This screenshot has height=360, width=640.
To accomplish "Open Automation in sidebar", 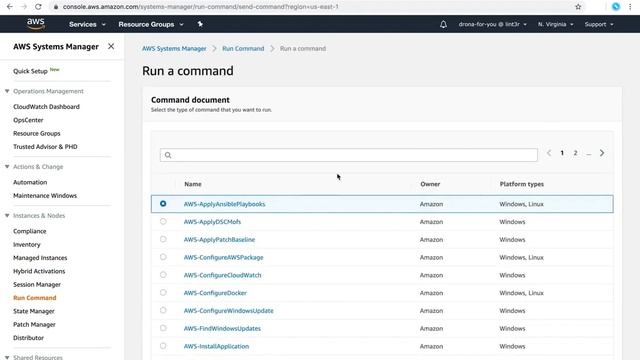I will pos(30,182).
